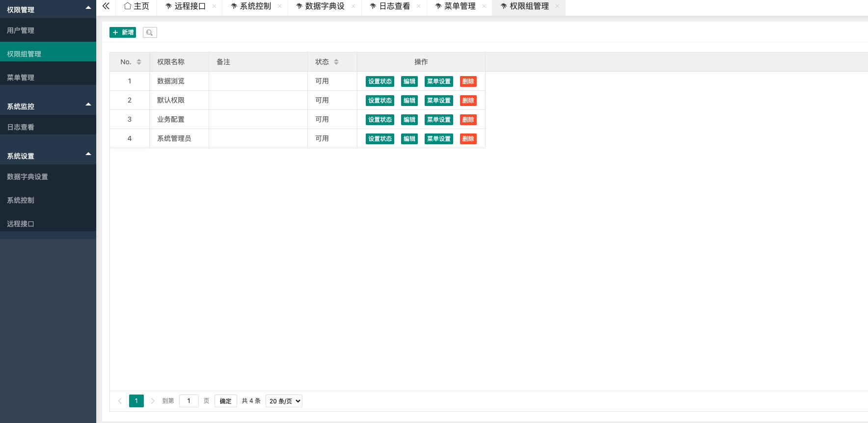Delete the 默认权限 permission group
Screen dimensions: 868x423
tap(468, 101)
